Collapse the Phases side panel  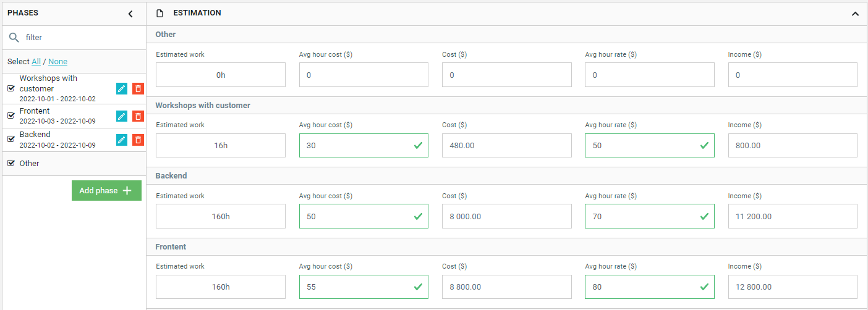(130, 14)
